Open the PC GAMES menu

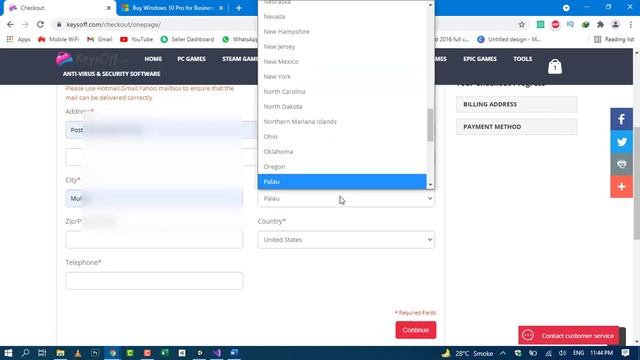click(191, 59)
